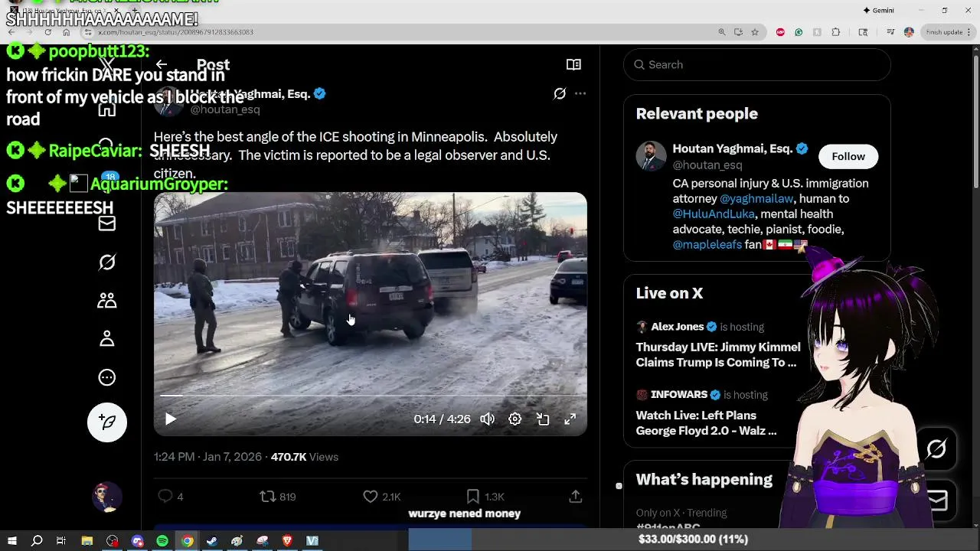The image size is (980, 551).
Task: Focus the X Search field
Action: (757, 64)
